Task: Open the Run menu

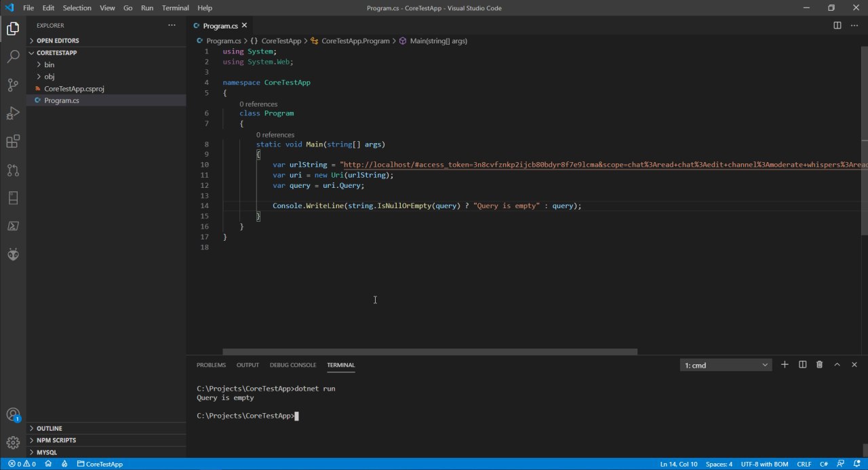Action: pyautogui.click(x=147, y=8)
